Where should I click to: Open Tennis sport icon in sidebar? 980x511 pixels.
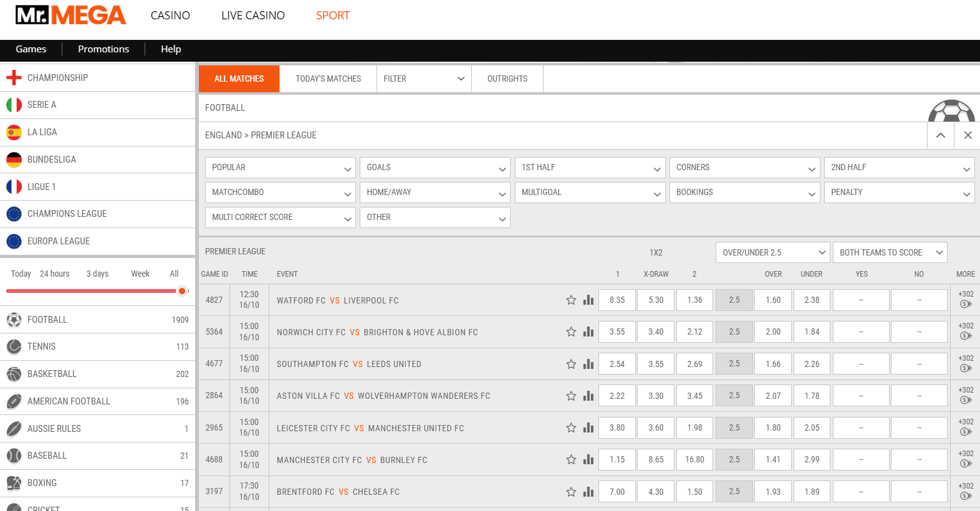point(14,346)
